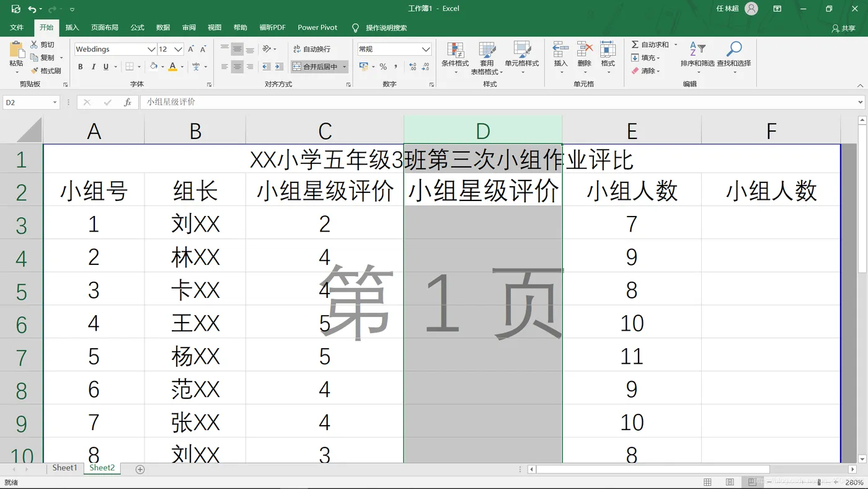Toggle middle vertical alignment
Screen dimensions: 868x489
(237, 49)
